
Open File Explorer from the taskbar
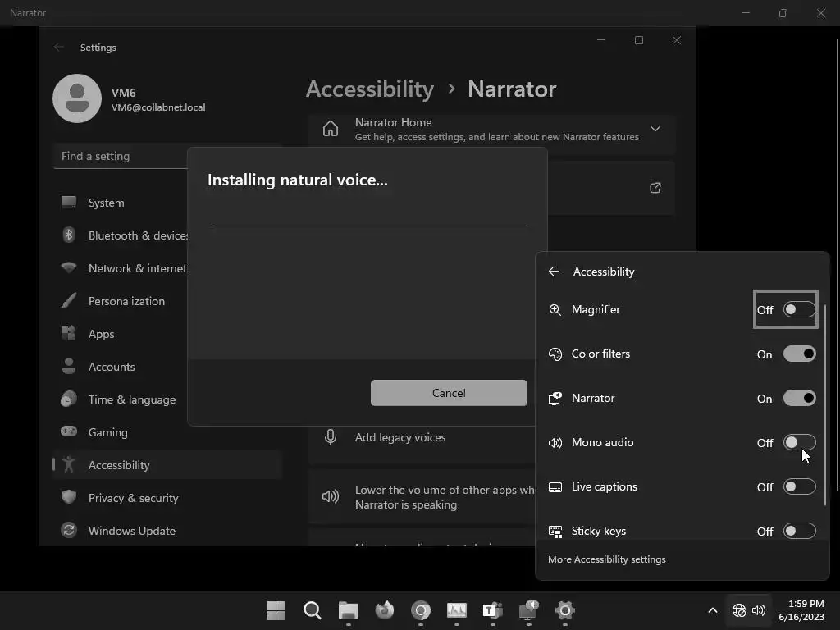click(x=348, y=610)
